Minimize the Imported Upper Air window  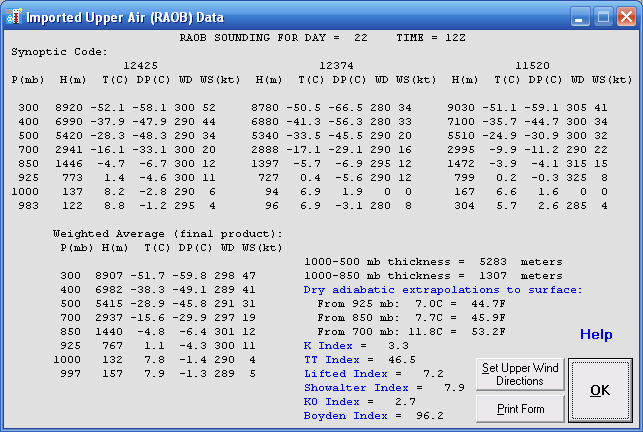[580, 17]
